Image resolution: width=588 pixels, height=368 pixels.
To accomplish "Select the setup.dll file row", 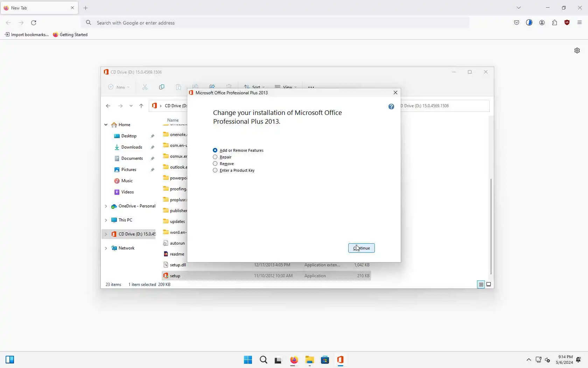I will [266, 265].
